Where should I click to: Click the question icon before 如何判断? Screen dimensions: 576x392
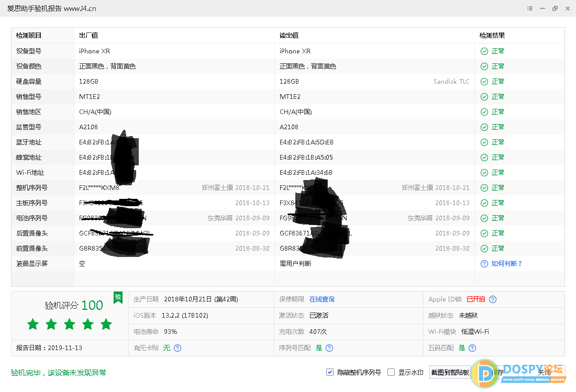coord(484,264)
